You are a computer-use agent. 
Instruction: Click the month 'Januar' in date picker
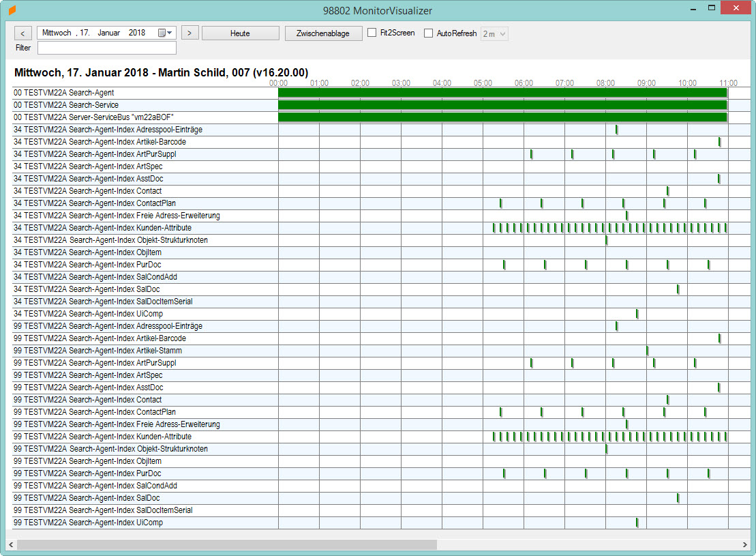[x=108, y=33]
